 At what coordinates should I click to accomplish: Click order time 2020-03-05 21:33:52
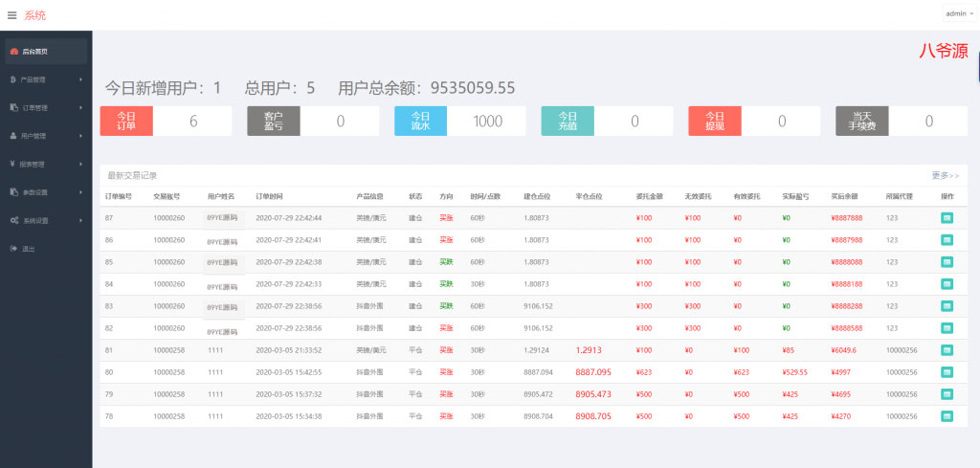(x=289, y=350)
